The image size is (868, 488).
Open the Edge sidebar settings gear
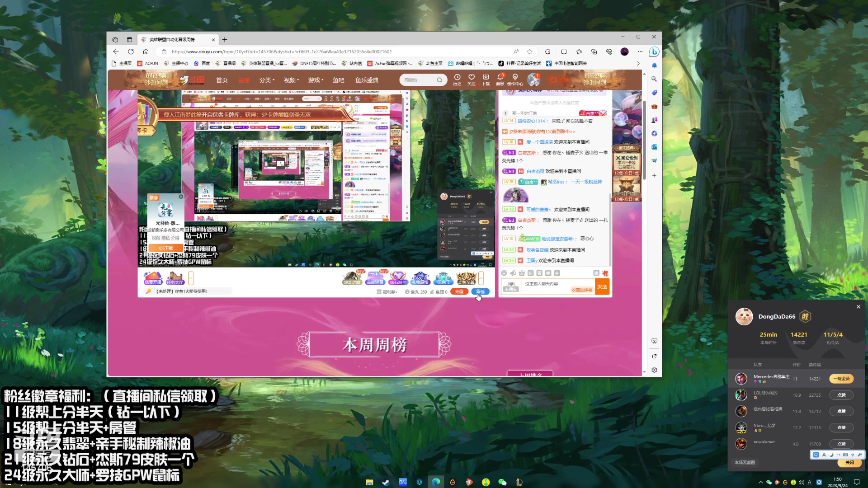click(654, 370)
